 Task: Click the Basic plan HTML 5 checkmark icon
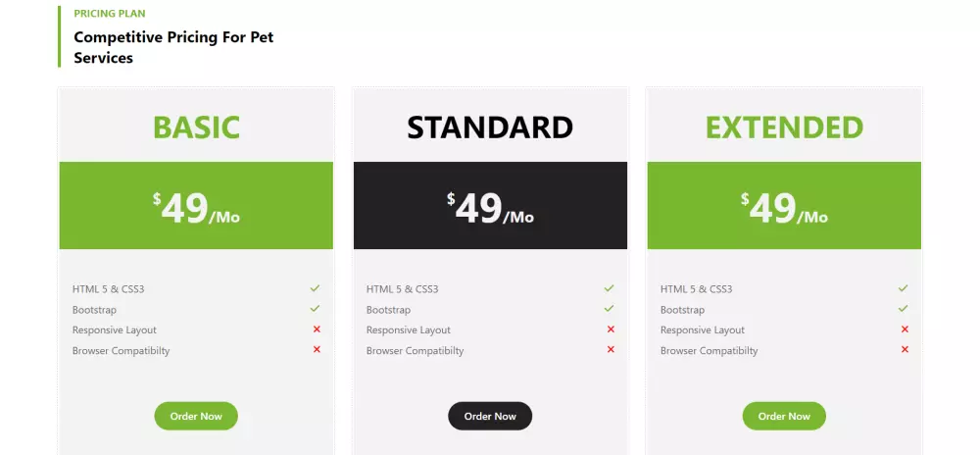[316, 288]
